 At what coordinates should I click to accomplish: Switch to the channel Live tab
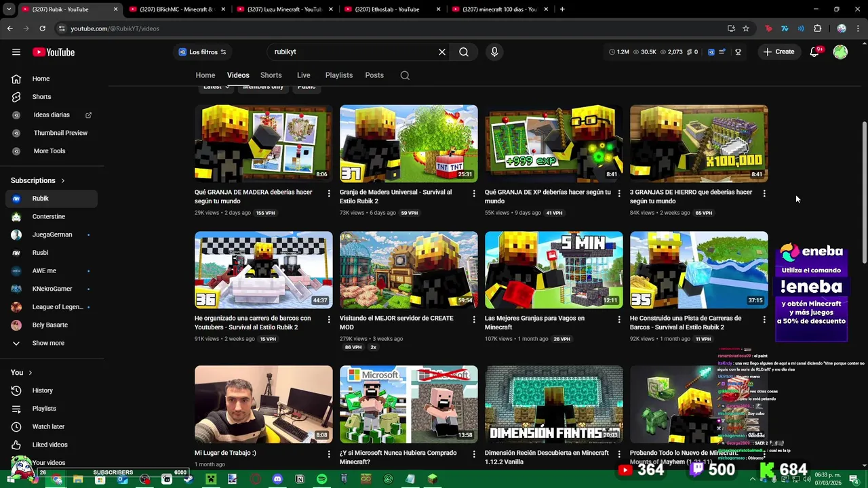(303, 75)
